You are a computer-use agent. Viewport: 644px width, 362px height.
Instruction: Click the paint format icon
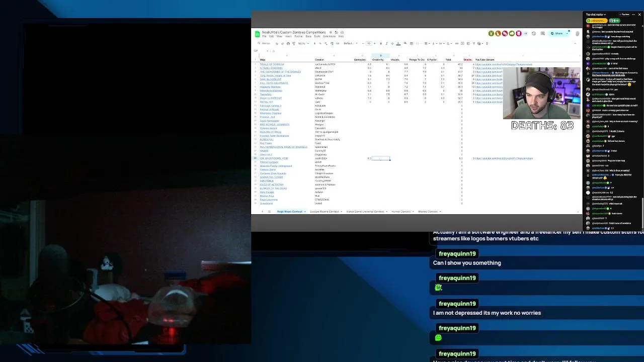coord(294,43)
